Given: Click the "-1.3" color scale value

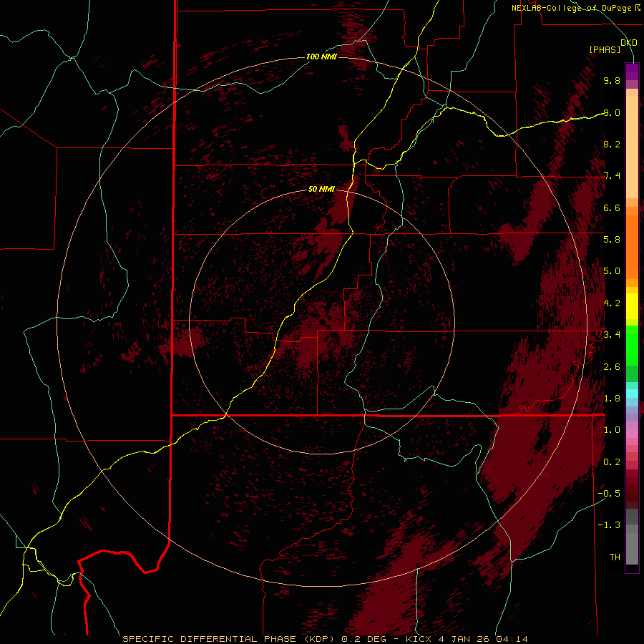Looking at the screenshot, I should click(609, 525).
